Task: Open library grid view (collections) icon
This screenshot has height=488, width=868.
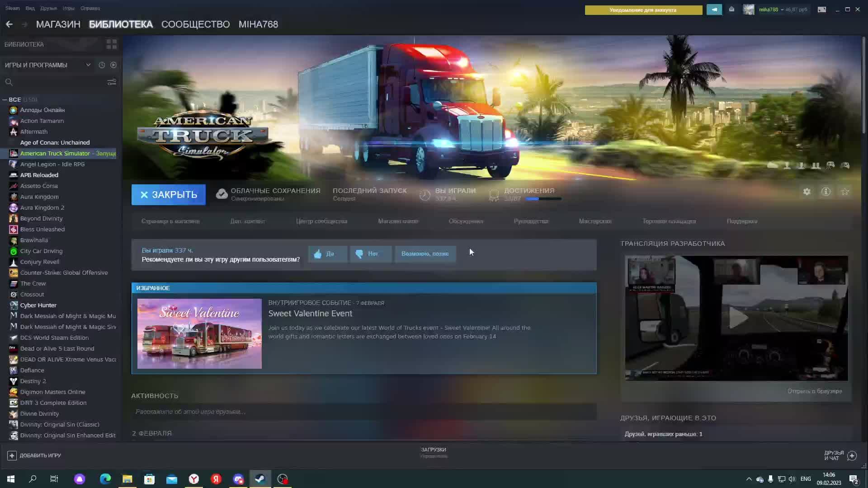Action: pyautogui.click(x=111, y=44)
